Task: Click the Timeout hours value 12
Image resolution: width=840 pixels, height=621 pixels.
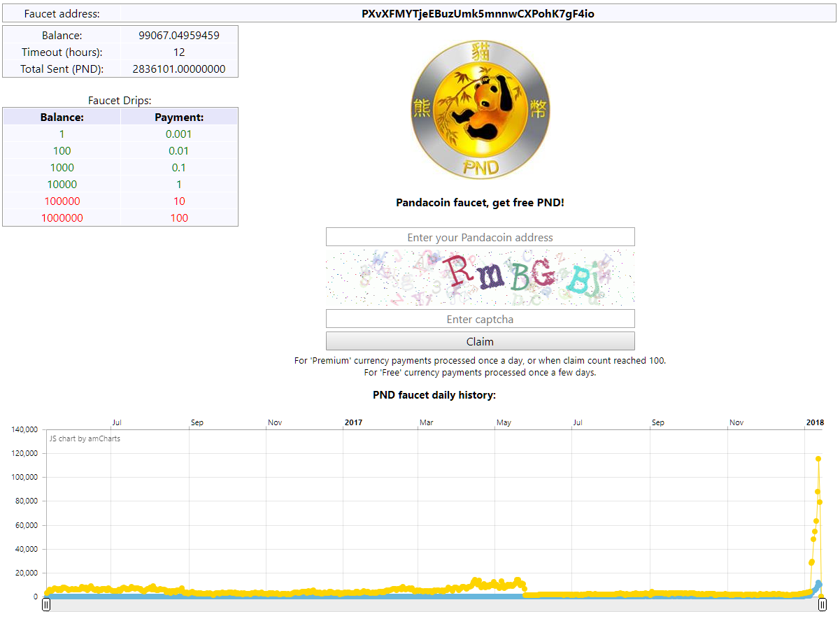Action: (x=179, y=52)
